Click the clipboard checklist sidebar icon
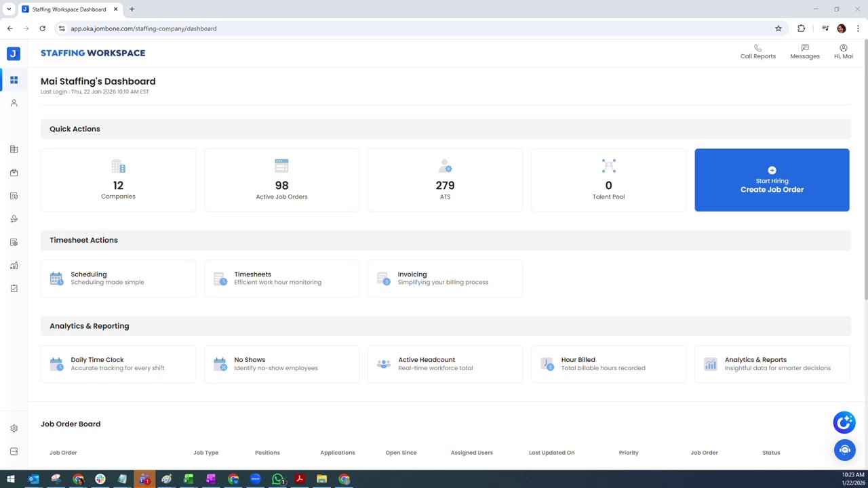868x488 pixels. pos(14,288)
